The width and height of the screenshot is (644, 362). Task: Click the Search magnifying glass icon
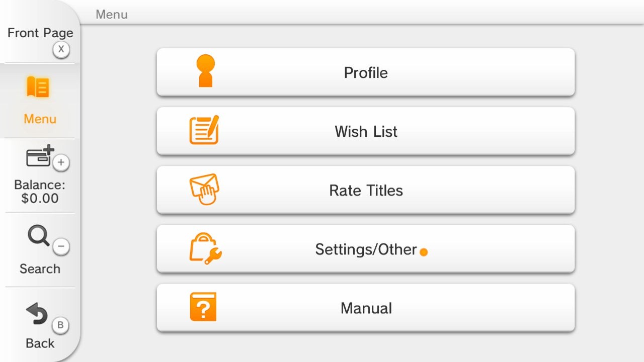38,235
